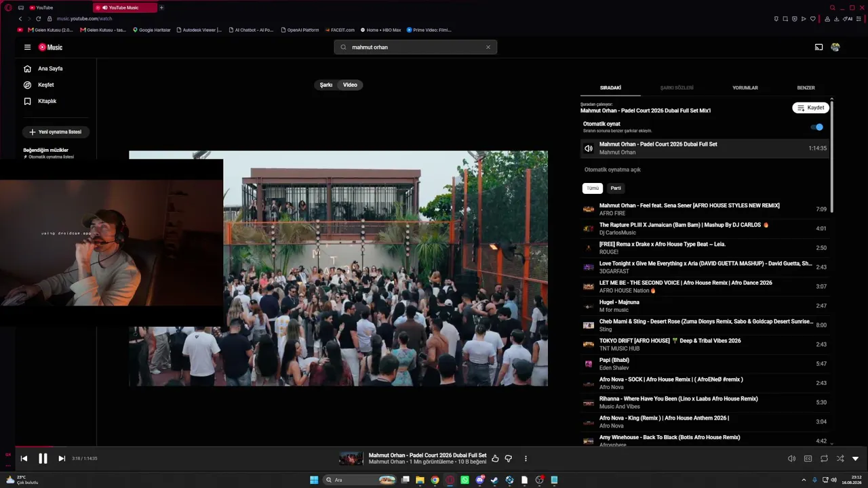Open the YouTube Music hamburger menu
This screenshot has width=868, height=488.
pyautogui.click(x=27, y=47)
